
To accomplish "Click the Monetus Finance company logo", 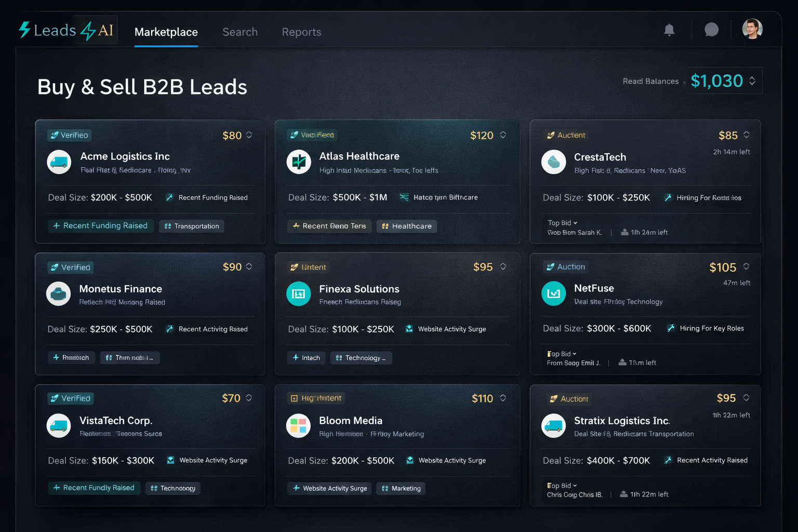I will (59, 294).
